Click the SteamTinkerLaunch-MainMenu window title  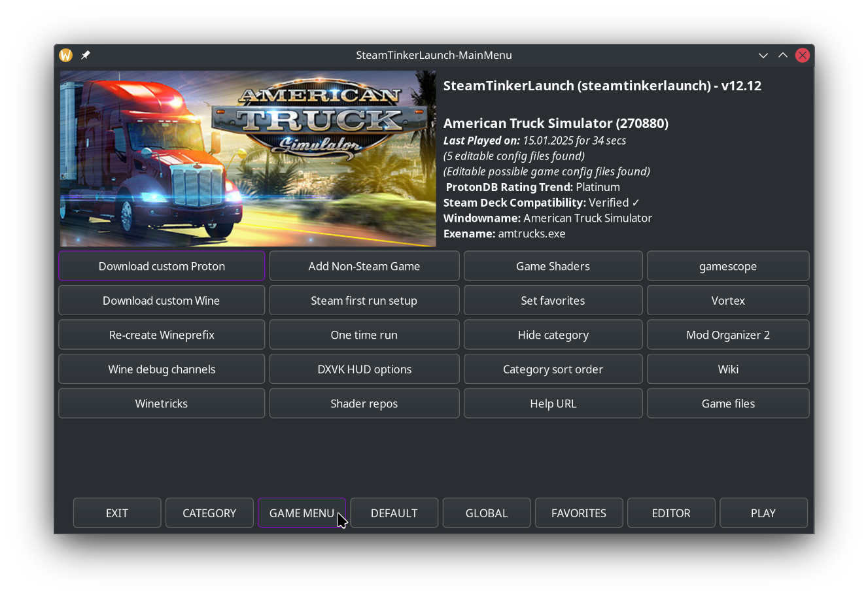coord(434,56)
